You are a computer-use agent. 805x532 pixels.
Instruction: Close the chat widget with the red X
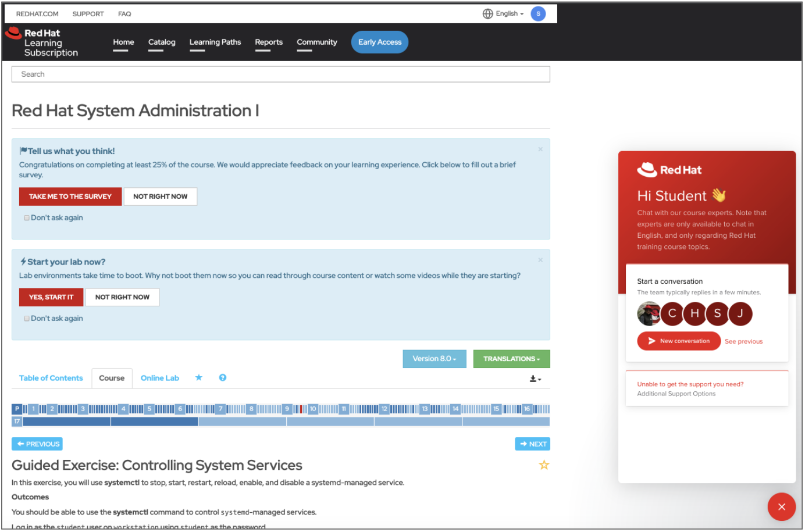pos(781,506)
